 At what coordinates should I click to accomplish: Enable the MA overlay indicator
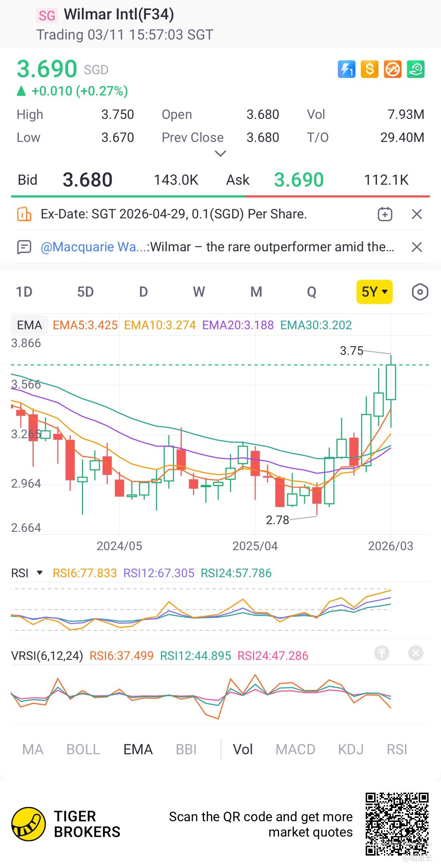(x=33, y=749)
